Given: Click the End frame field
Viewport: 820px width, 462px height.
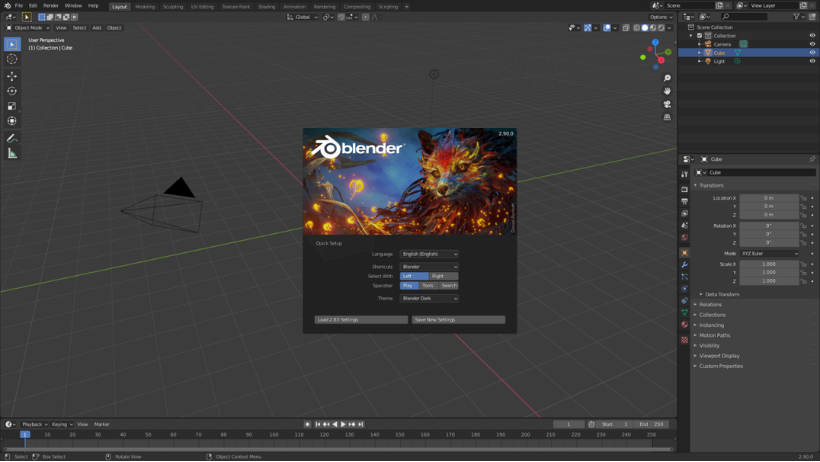Looking at the screenshot, I should point(651,424).
